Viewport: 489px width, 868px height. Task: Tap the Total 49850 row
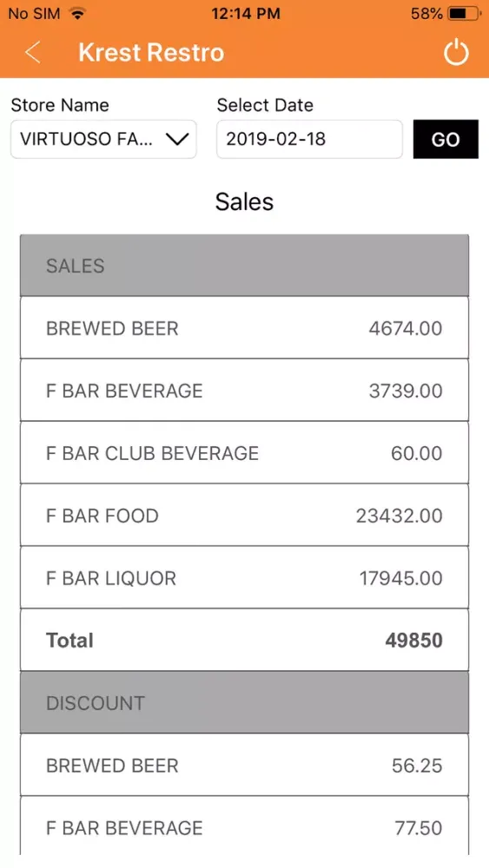pyautogui.click(x=244, y=641)
